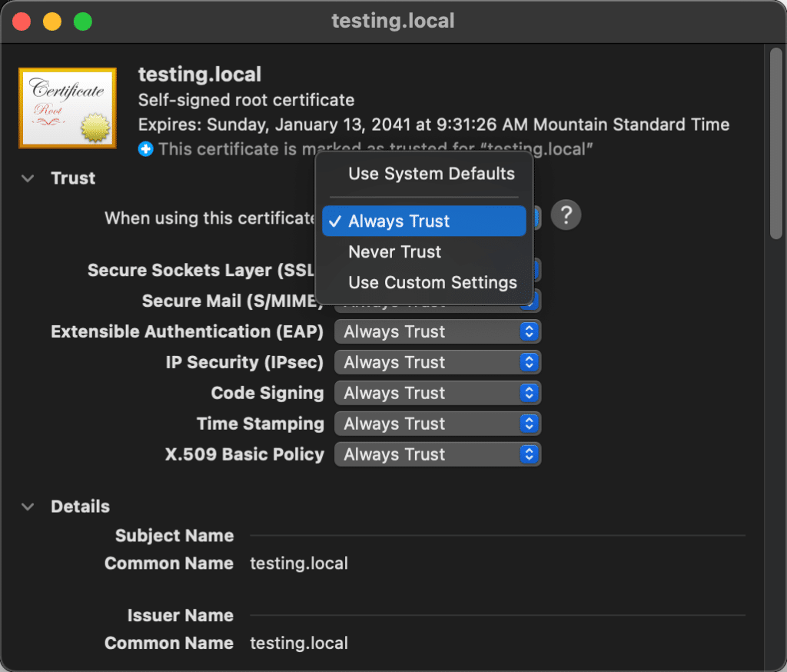This screenshot has width=787, height=672.
Task: Collapse the Details section chevron
Action: point(28,507)
